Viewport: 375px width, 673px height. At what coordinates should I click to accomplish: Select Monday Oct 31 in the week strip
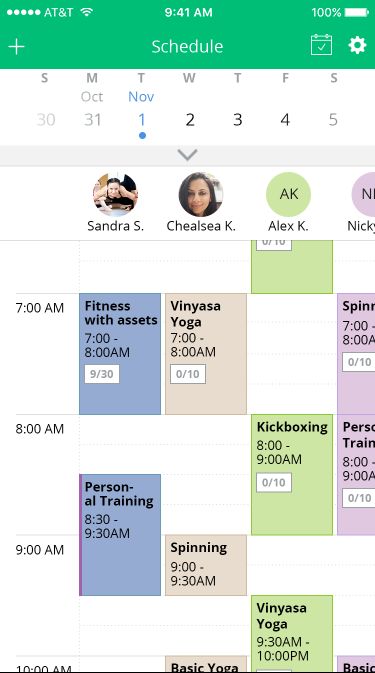[93, 120]
